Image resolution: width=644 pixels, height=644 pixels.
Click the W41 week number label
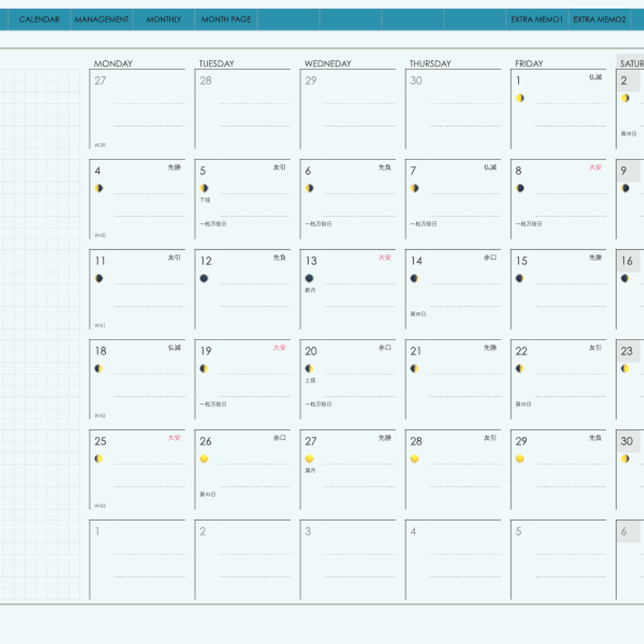100,325
